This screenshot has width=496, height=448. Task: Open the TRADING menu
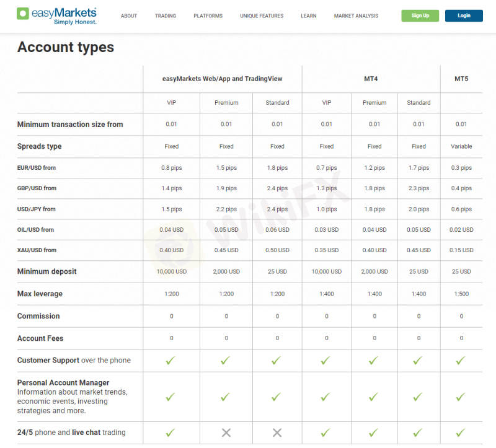point(166,16)
